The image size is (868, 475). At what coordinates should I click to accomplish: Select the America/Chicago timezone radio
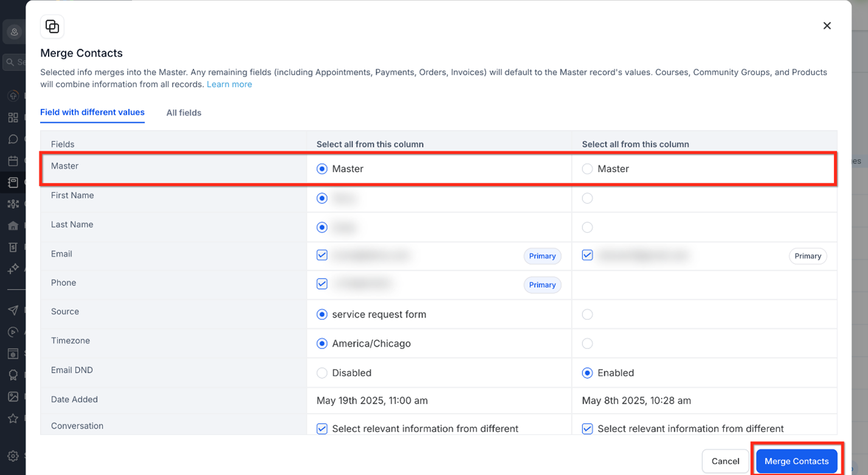(322, 344)
